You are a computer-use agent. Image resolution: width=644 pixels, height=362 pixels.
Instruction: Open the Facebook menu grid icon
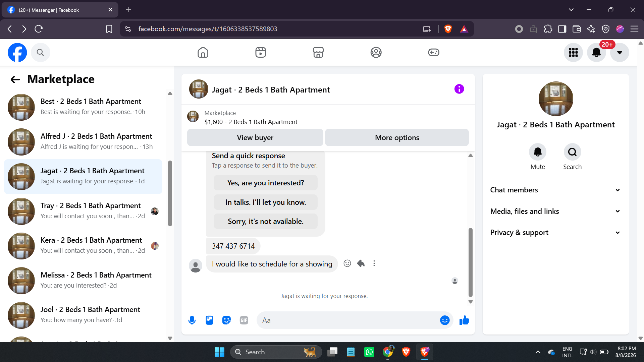click(x=573, y=53)
